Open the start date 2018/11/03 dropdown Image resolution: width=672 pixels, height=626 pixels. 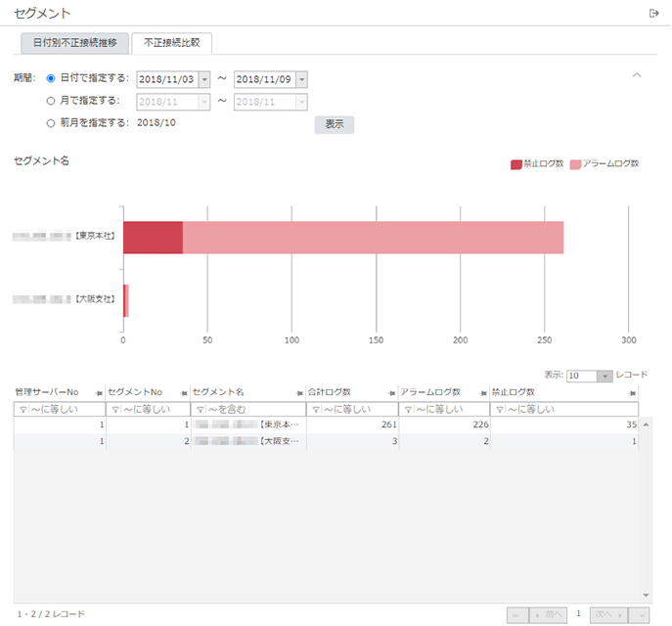[x=204, y=79]
